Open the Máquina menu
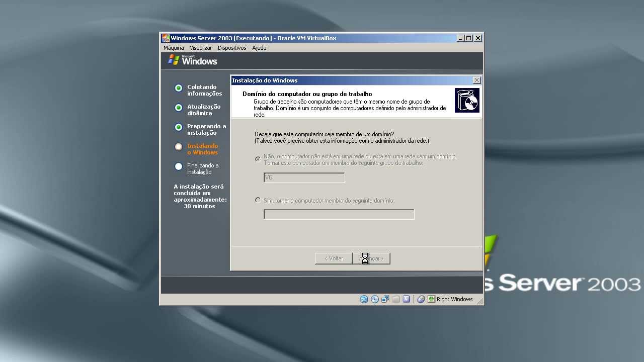644x362 pixels. [x=174, y=48]
